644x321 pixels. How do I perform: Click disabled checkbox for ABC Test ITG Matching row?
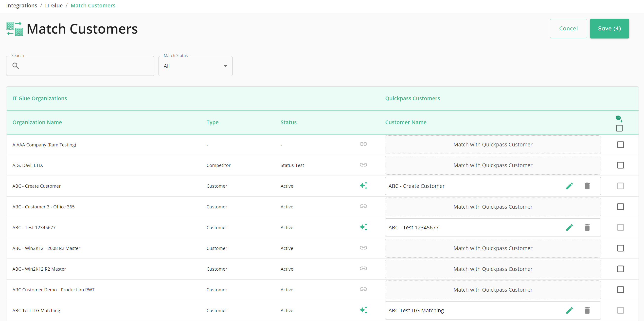[x=621, y=310]
